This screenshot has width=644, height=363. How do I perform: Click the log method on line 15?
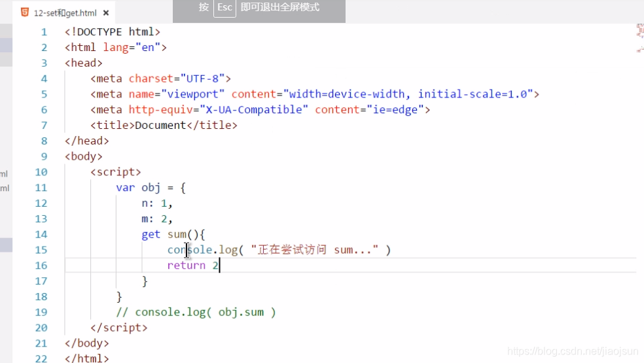[x=228, y=251]
